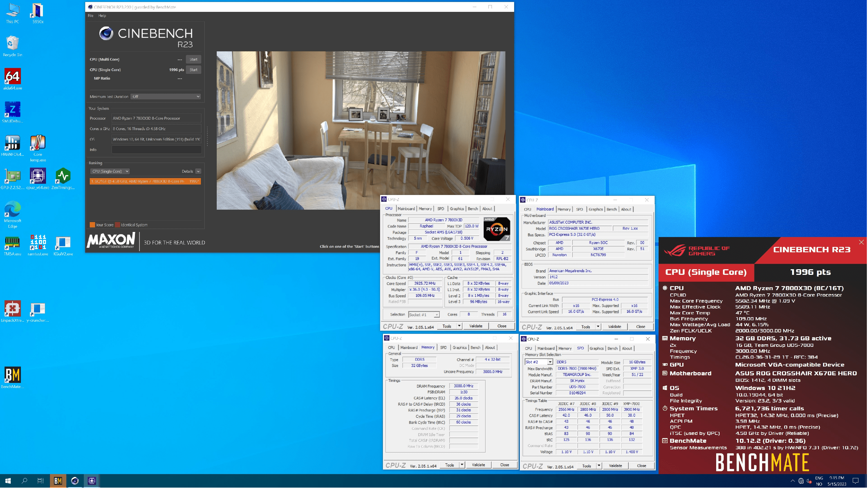Open Minimum Test Duration dropdown
This screenshot has height=491, width=868.
[x=166, y=97]
